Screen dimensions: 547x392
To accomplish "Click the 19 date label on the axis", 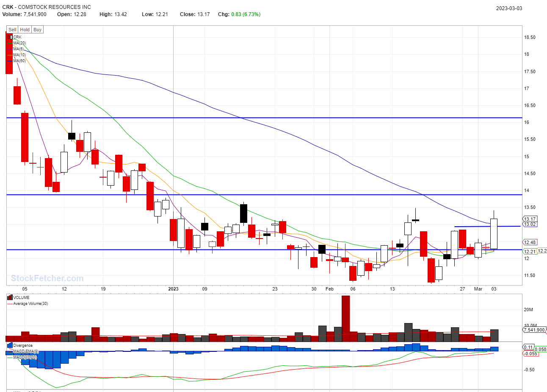I will [103, 289].
